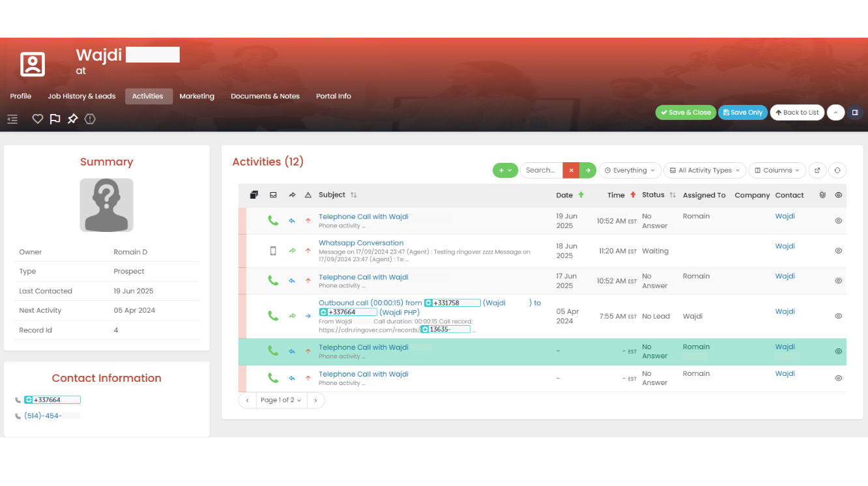Screen dimensions: 868x486
Task: Open the Wajdi contact link on the Whatsapp row
Action: 785,246
